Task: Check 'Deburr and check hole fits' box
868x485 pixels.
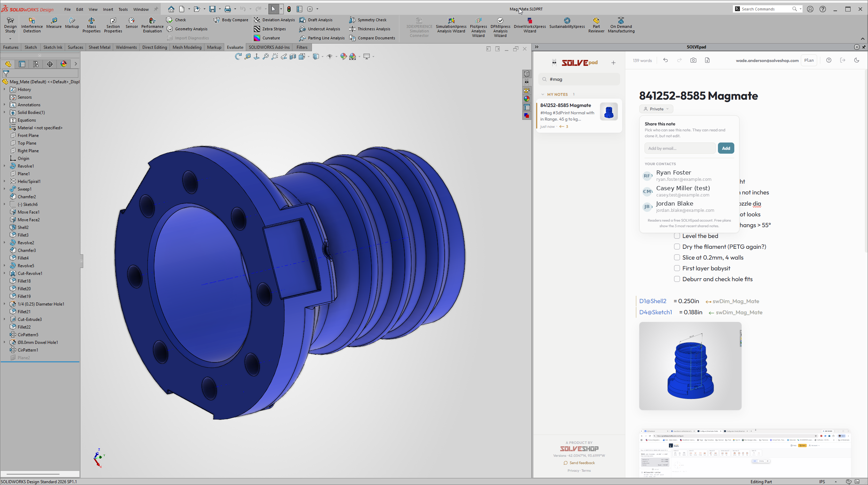Action: (x=677, y=279)
